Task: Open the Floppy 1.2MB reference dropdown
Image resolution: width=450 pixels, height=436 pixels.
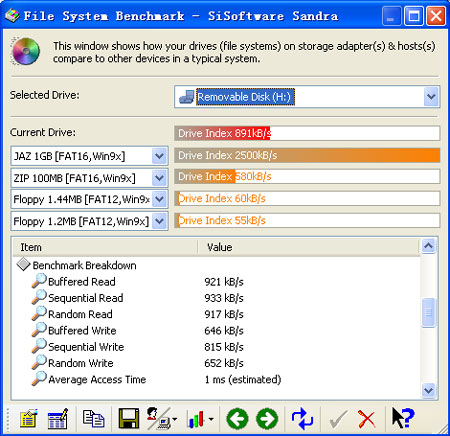Action: click(159, 221)
